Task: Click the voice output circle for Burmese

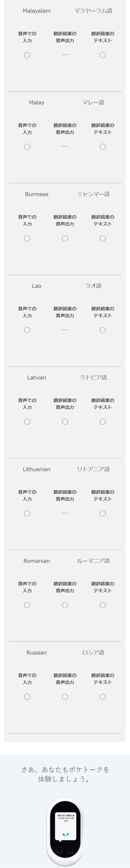Action: pos(65,238)
